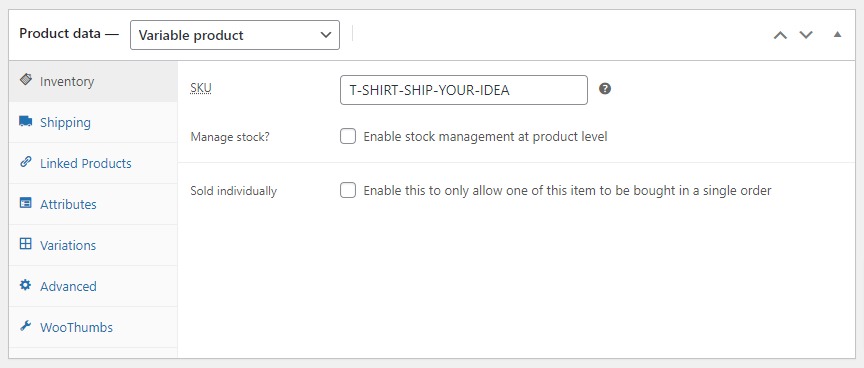864x368 pixels.
Task: Click the Inventory tag icon
Action: coord(25,80)
